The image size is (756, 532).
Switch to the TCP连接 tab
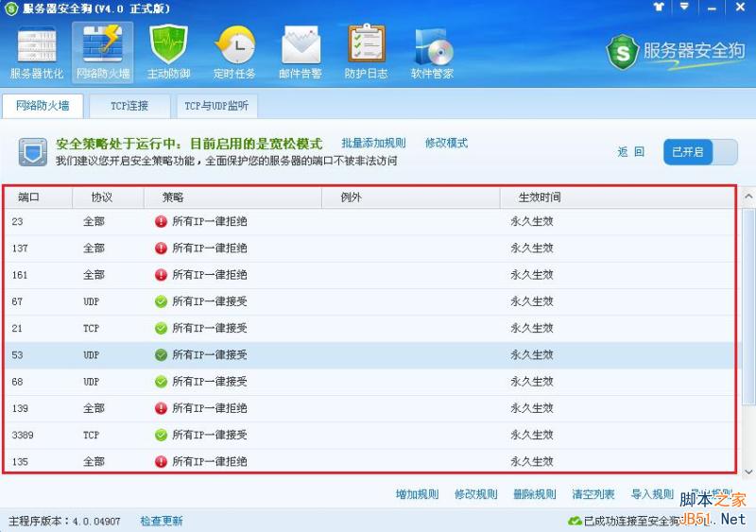coord(129,106)
